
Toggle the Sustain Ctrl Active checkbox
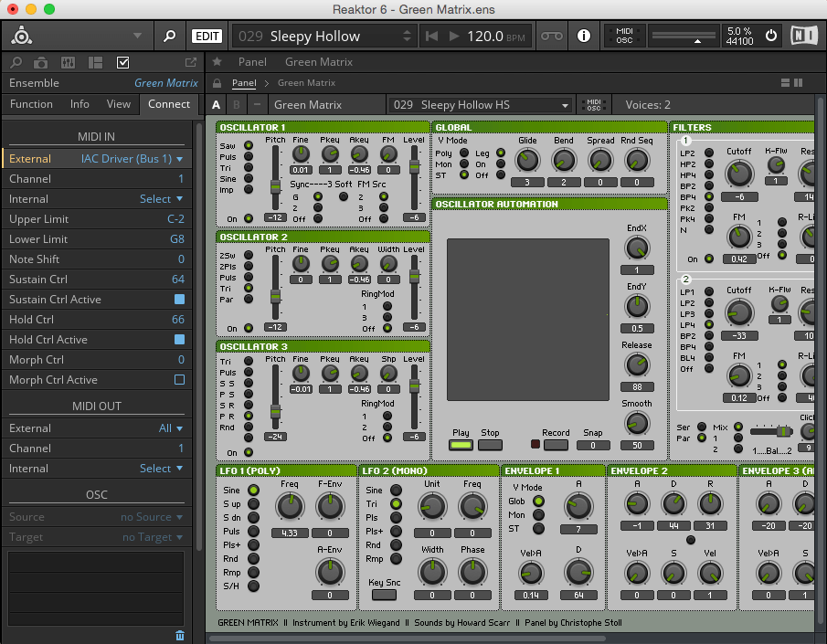point(179,300)
